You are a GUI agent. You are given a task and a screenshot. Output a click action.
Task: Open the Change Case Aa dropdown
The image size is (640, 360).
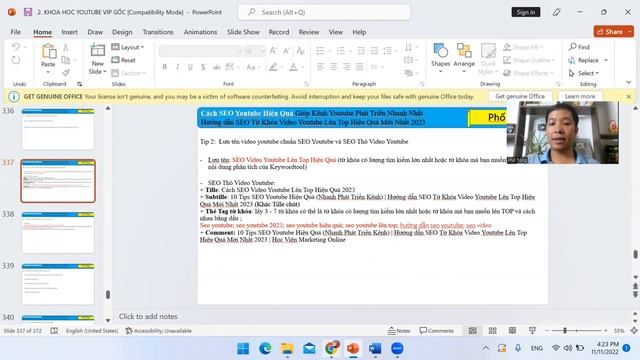(x=253, y=67)
